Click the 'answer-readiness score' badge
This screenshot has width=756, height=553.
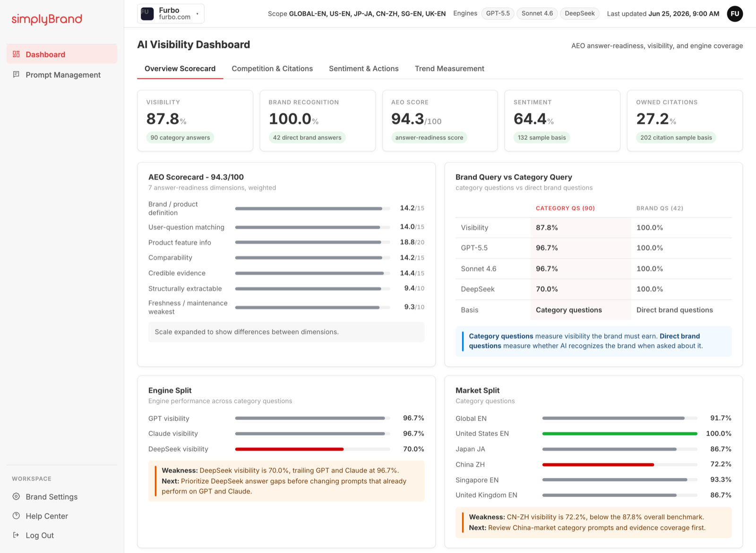pyautogui.click(x=429, y=137)
